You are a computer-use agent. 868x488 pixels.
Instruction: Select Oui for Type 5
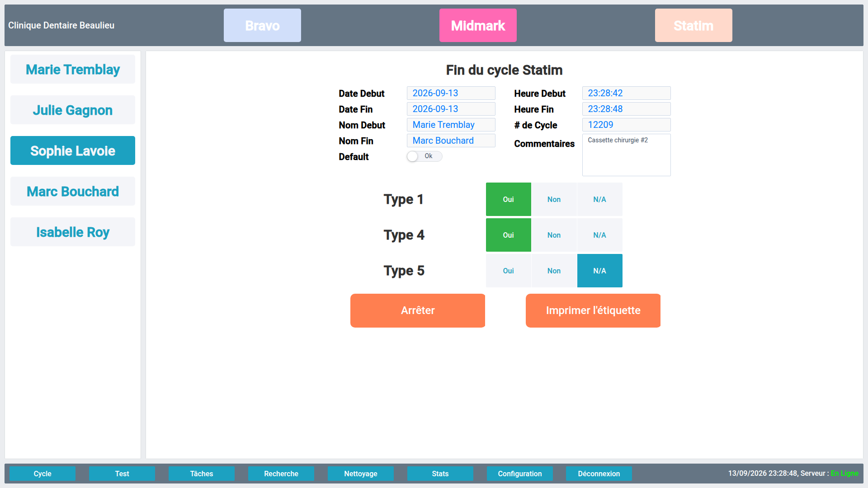[x=509, y=271]
